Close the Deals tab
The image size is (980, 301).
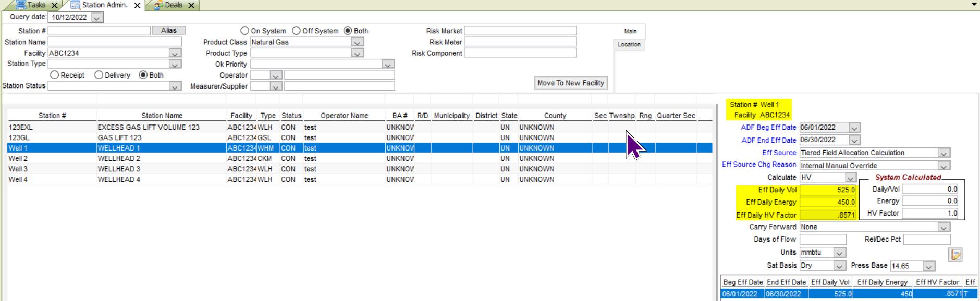[191, 5]
